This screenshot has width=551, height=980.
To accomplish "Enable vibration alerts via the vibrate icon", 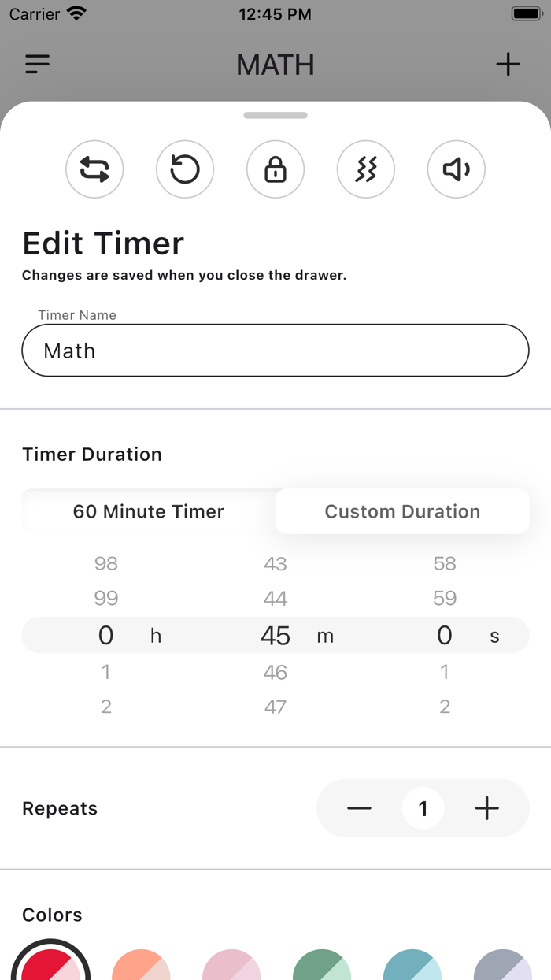I will (366, 169).
